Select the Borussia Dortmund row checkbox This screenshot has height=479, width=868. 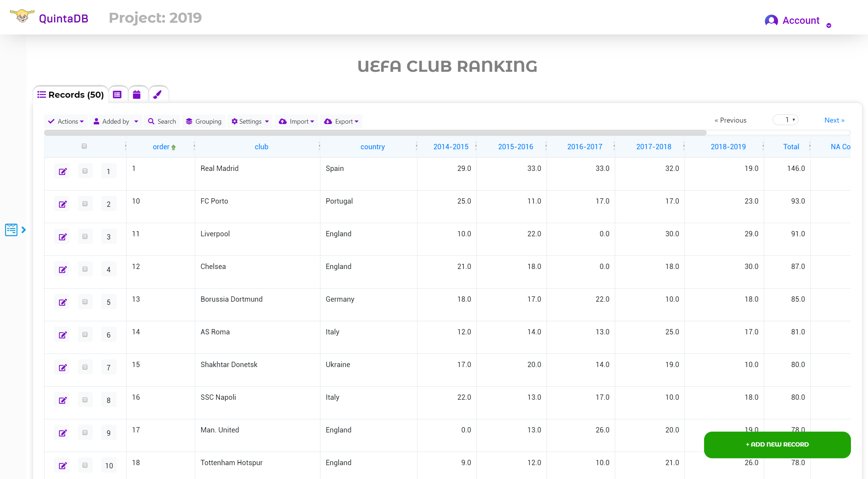pyautogui.click(x=85, y=302)
